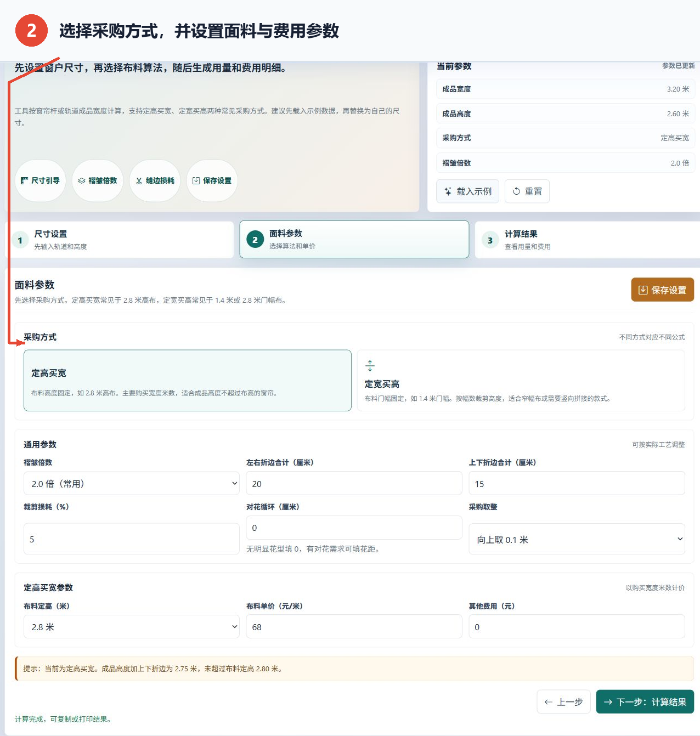Screen dimensions: 700x736
Task: Click the save icon on orange 保存设置 button
Action: pyautogui.click(x=643, y=290)
